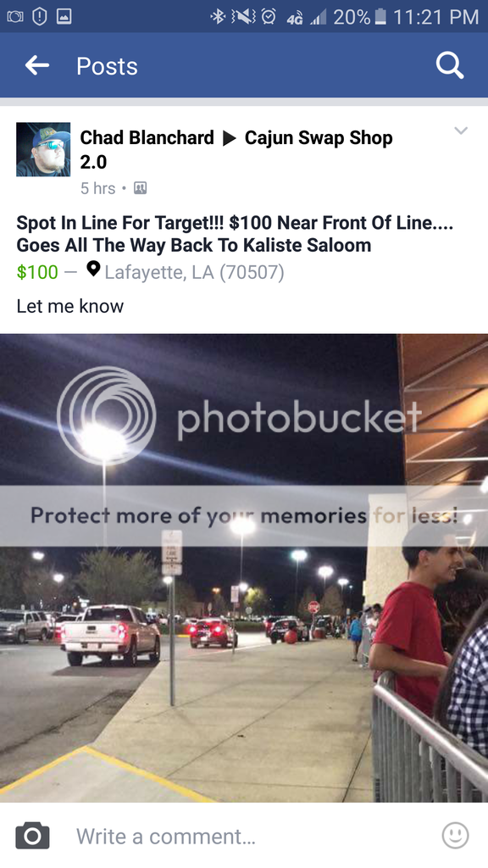Open search with the magnifying glass icon
Image resolution: width=488 pixels, height=868 pixels.
tap(449, 65)
